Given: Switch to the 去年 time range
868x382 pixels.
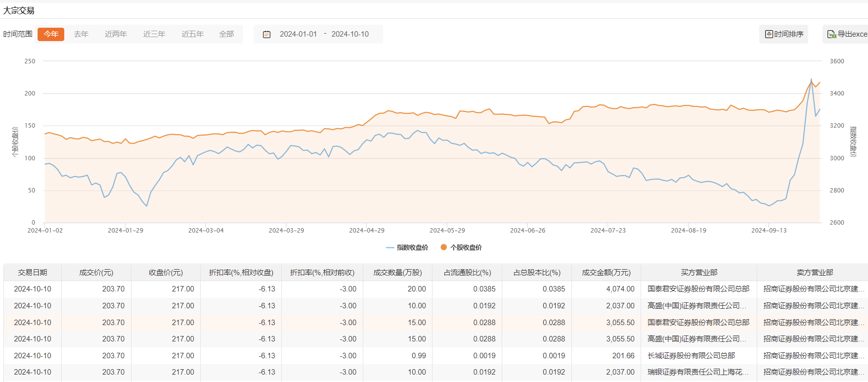Looking at the screenshot, I should [x=81, y=34].
